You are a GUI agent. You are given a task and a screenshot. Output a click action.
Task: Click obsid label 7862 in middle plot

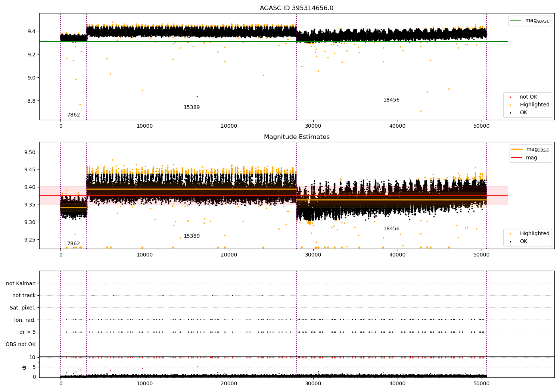[74, 244]
